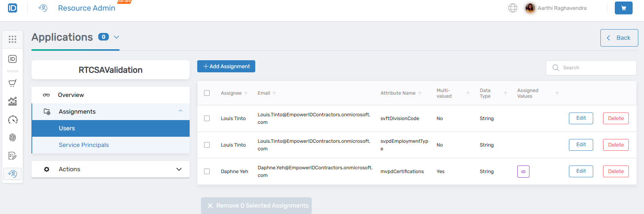The width and height of the screenshot is (644, 214).
Task: Collapse the Assignments section chevron
Action: point(181,111)
